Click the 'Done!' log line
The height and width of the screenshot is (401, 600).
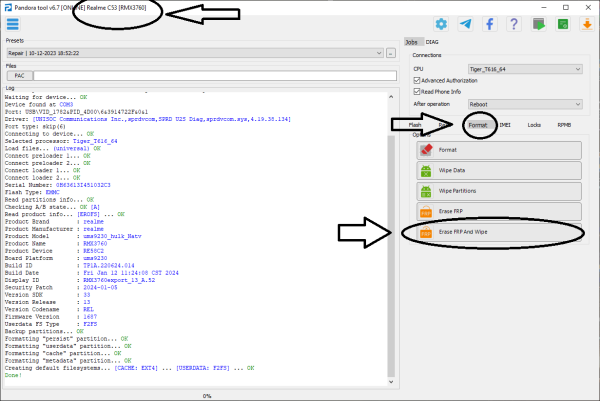[13, 375]
